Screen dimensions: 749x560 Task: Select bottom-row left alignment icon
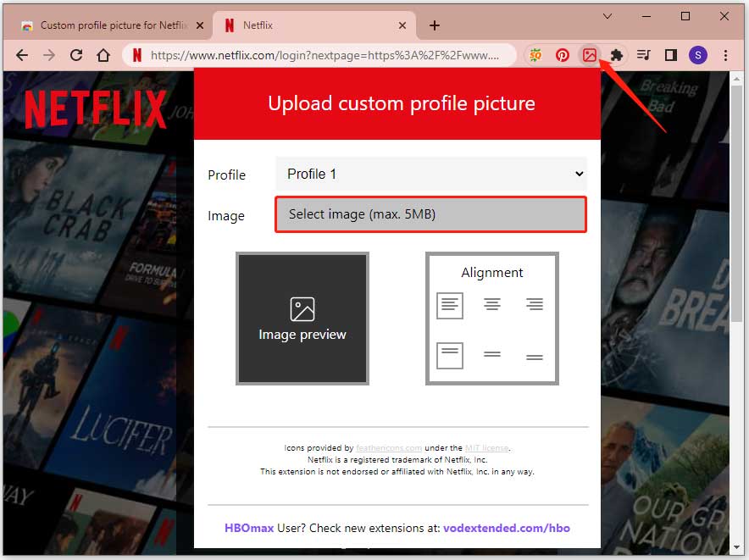coord(450,356)
